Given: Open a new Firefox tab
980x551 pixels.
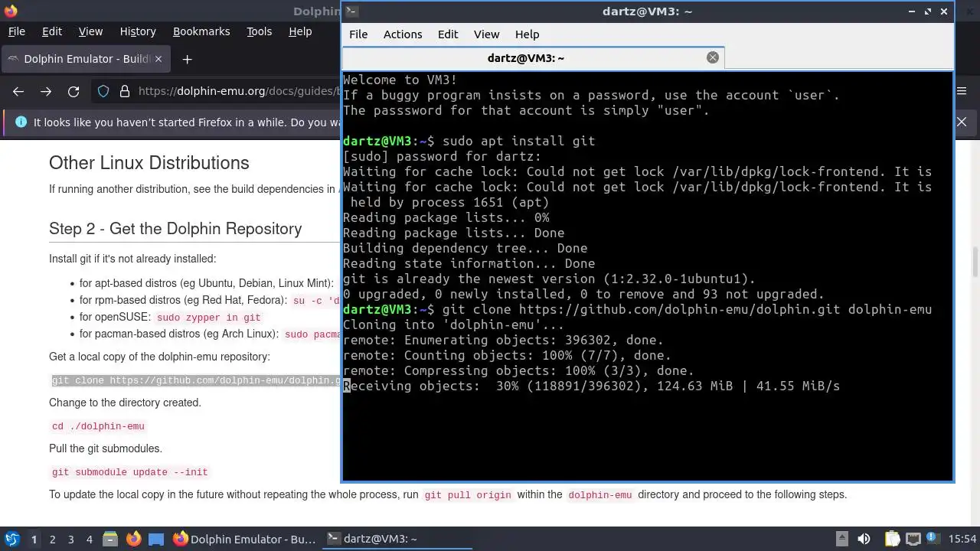Looking at the screenshot, I should (x=187, y=59).
